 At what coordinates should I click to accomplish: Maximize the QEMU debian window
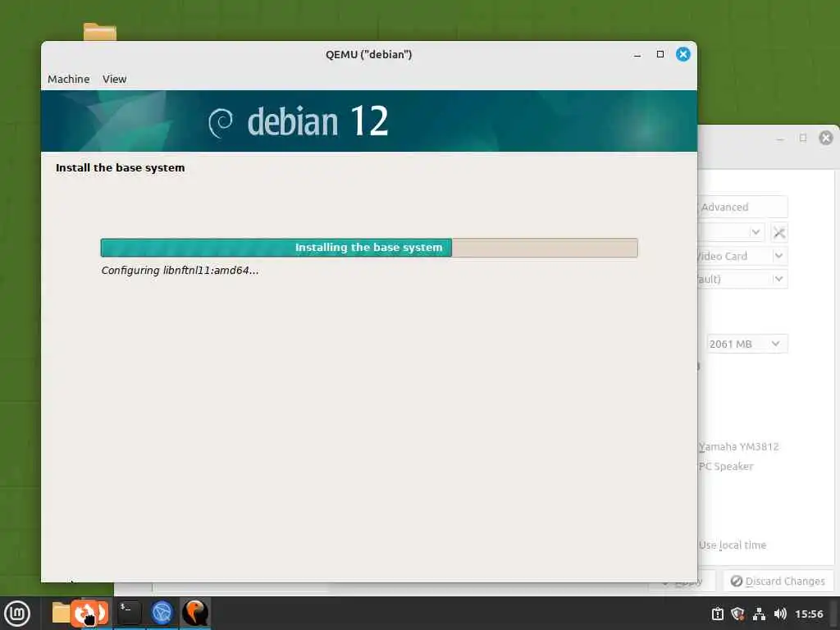pos(660,54)
